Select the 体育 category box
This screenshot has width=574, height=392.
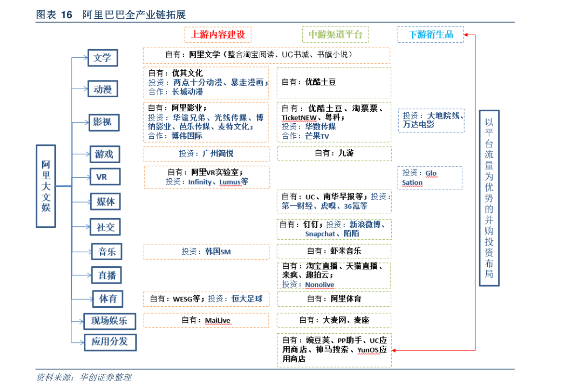[x=108, y=299]
